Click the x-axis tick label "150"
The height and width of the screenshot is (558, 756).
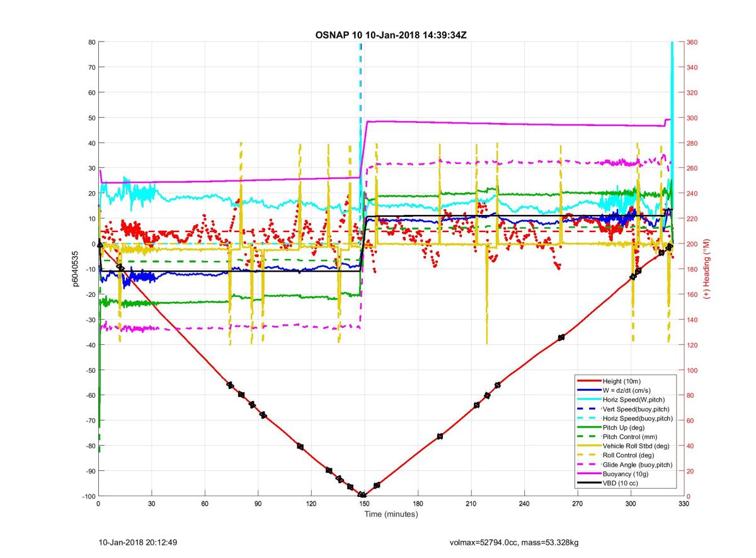(x=364, y=504)
